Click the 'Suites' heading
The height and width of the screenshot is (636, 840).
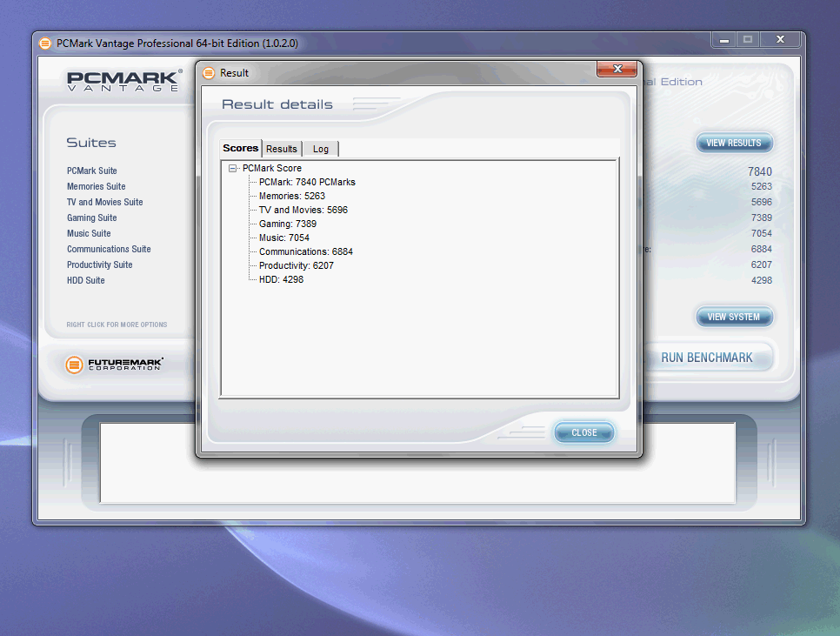(x=91, y=143)
